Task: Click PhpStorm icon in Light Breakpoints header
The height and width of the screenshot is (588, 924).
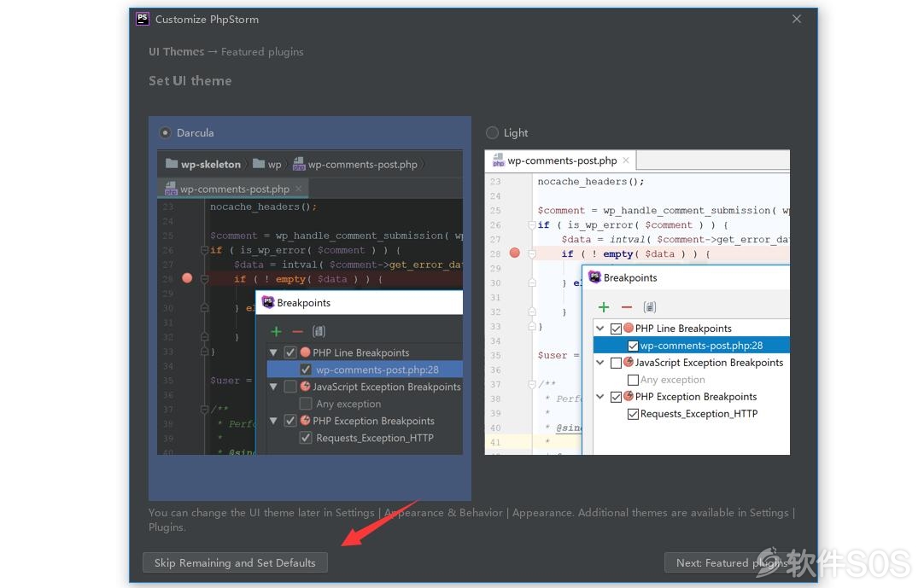Action: pos(594,277)
